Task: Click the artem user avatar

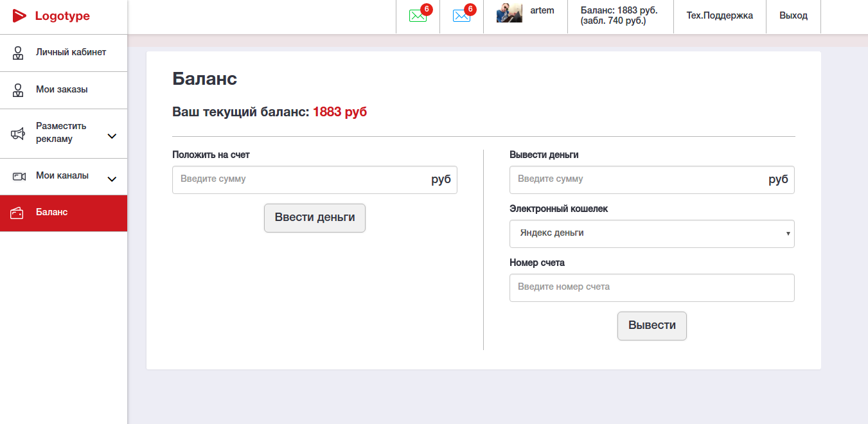Action: pos(509,13)
